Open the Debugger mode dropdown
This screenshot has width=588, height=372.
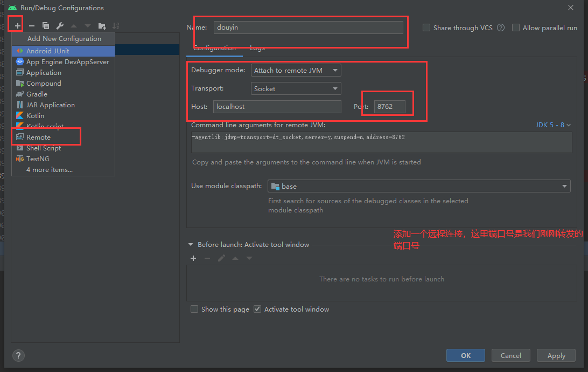tap(296, 70)
